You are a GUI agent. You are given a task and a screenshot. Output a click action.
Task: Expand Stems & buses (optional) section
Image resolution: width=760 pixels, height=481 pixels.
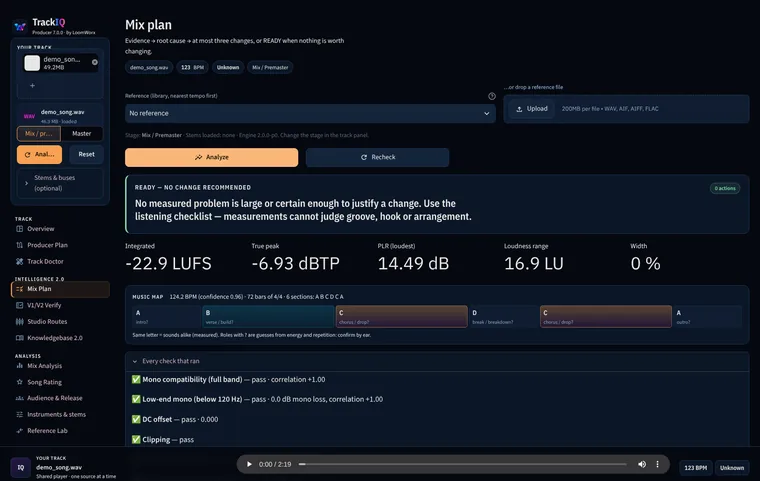click(x=60, y=183)
